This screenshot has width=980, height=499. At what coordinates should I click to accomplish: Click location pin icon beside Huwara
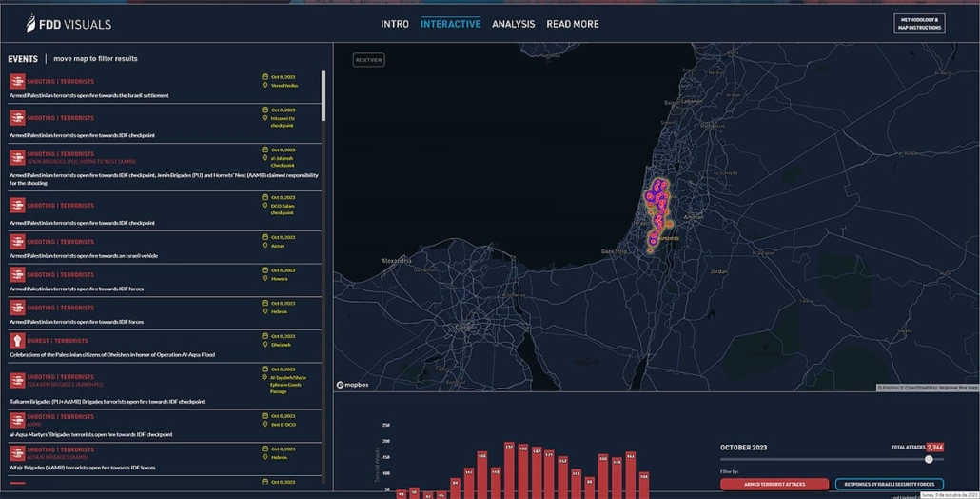point(265,279)
